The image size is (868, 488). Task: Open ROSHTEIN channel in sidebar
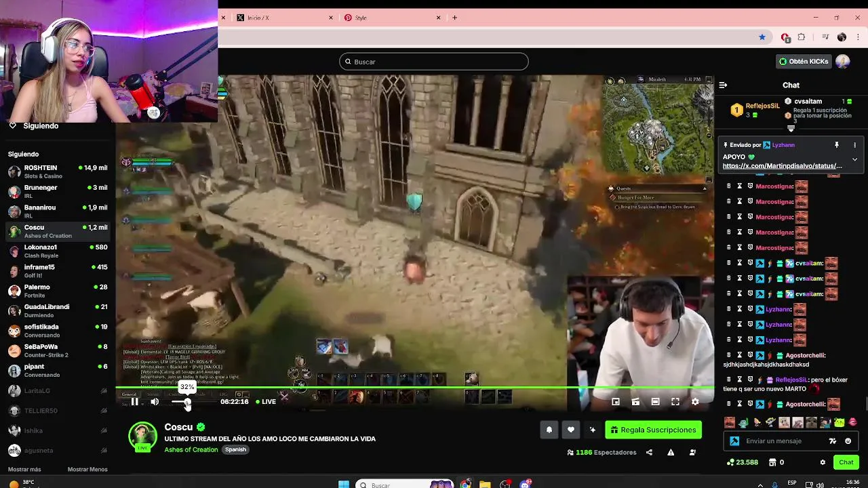[58, 171]
